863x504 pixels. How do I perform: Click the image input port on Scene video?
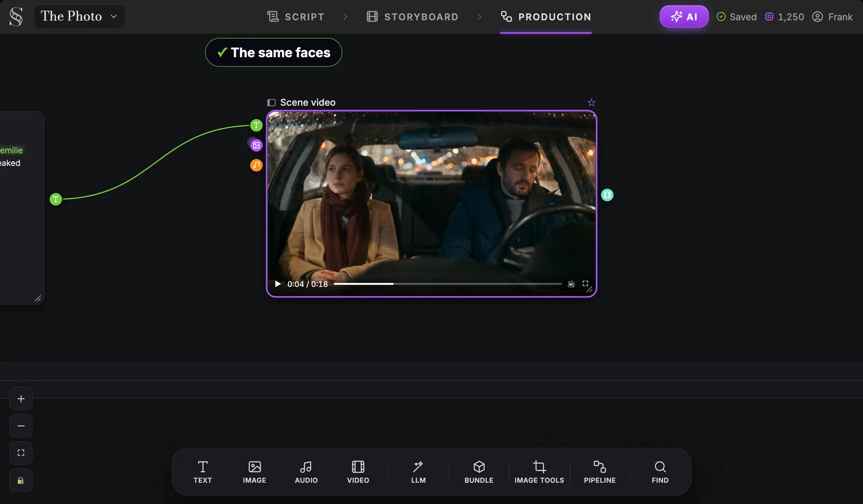256,145
